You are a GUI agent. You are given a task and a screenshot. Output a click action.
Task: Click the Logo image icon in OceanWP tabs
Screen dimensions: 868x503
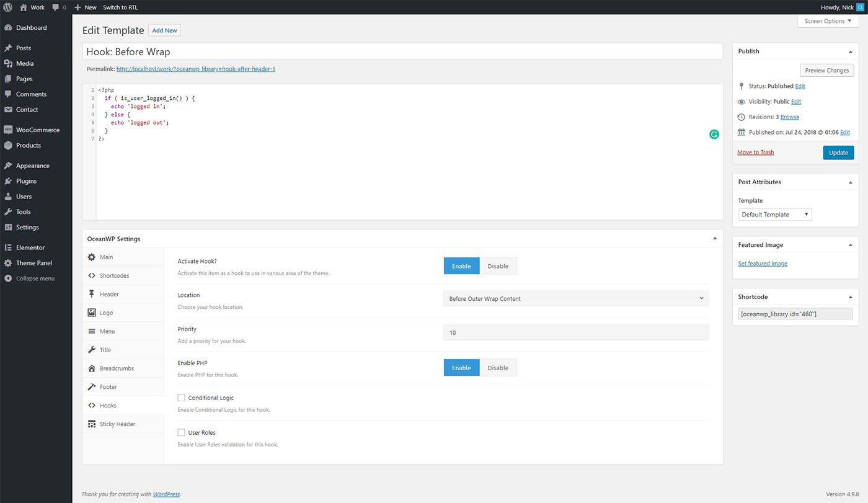pyautogui.click(x=92, y=313)
